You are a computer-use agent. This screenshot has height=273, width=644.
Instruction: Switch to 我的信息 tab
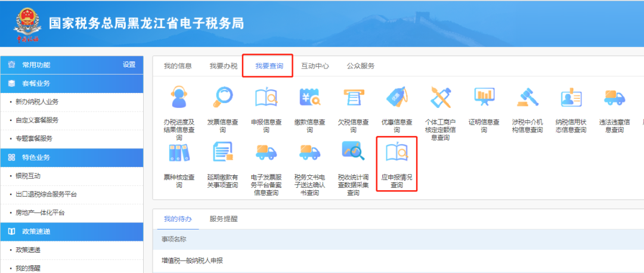point(178,66)
